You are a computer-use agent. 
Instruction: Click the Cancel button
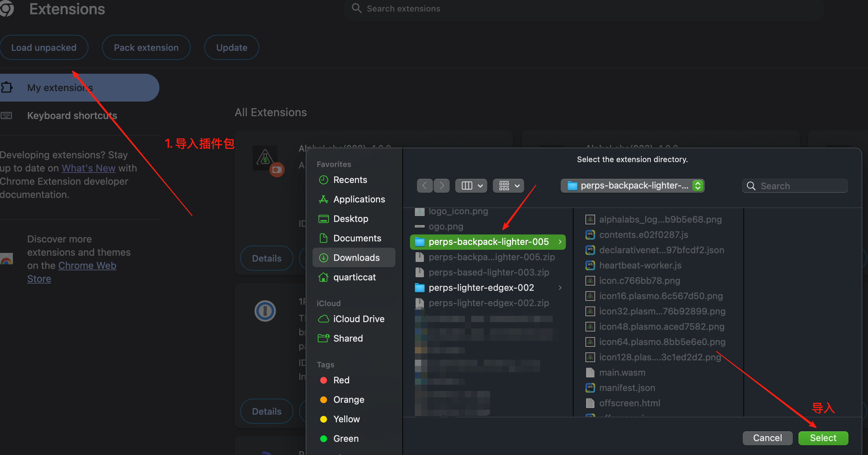[x=767, y=438]
